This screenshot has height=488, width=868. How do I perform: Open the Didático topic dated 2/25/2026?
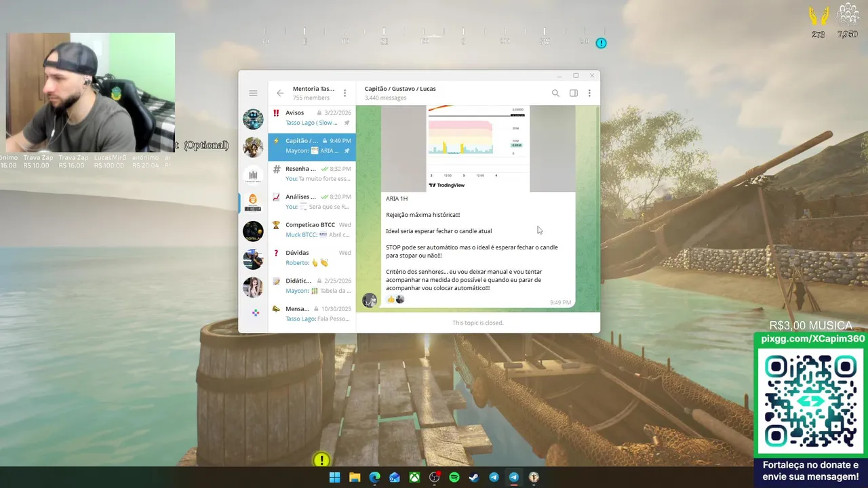pos(312,286)
